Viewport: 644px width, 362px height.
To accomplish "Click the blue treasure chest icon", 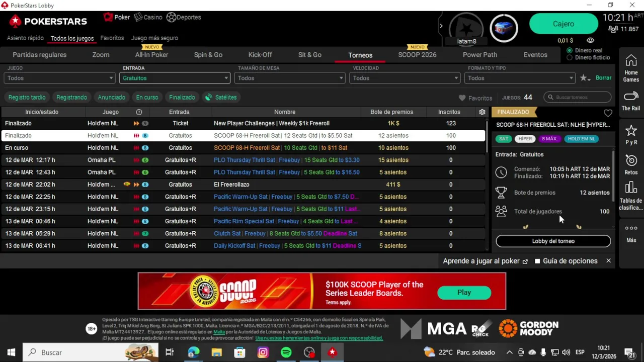I will pyautogui.click(x=504, y=28).
